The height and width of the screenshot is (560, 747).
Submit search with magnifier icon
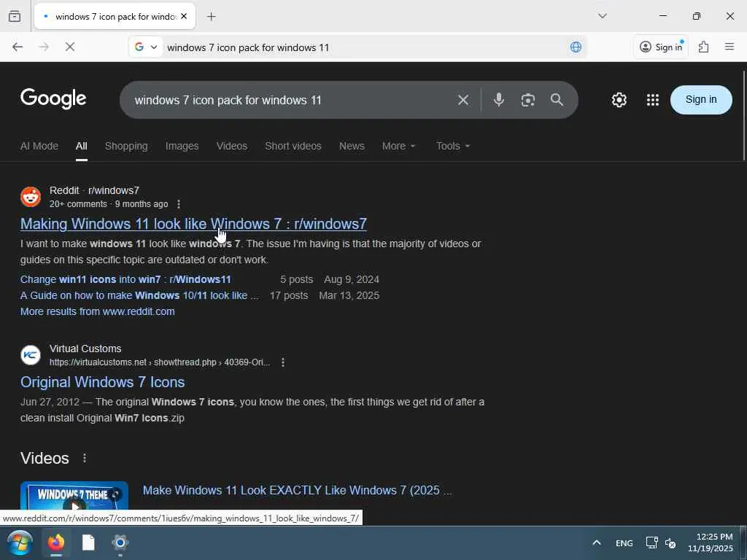(557, 99)
